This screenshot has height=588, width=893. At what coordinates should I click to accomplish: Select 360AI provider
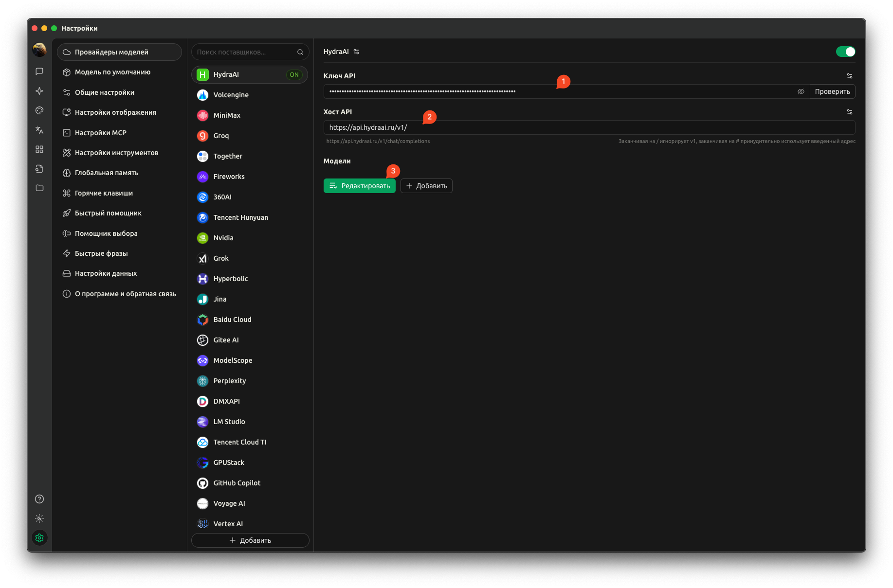click(250, 197)
